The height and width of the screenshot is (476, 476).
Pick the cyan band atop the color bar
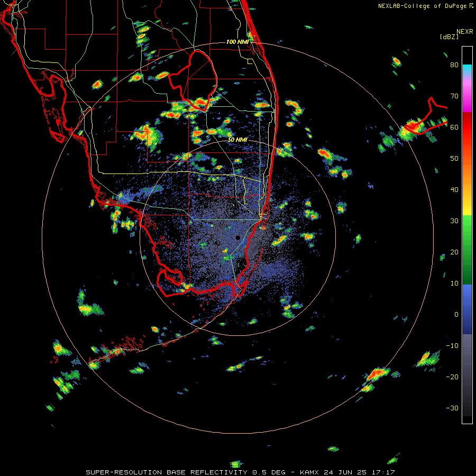coord(467,69)
